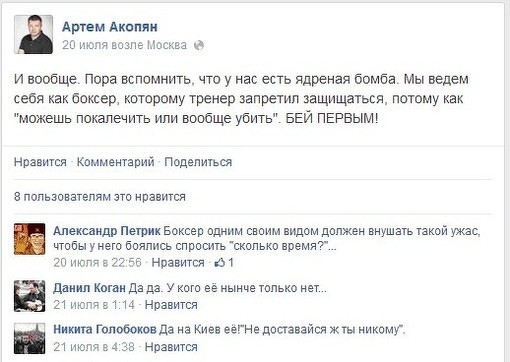Open the Москва location link
510x362 pixels.
pos(167,45)
